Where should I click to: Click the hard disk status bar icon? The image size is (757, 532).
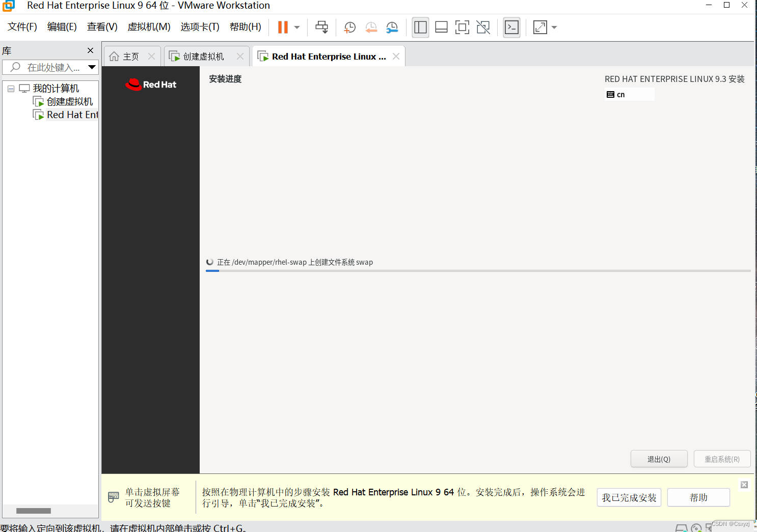coord(681,528)
